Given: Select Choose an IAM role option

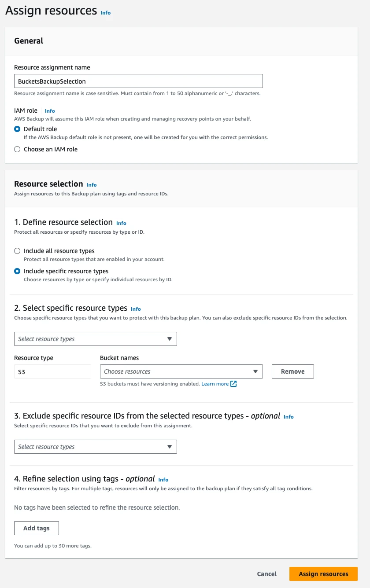Looking at the screenshot, I should [17, 149].
